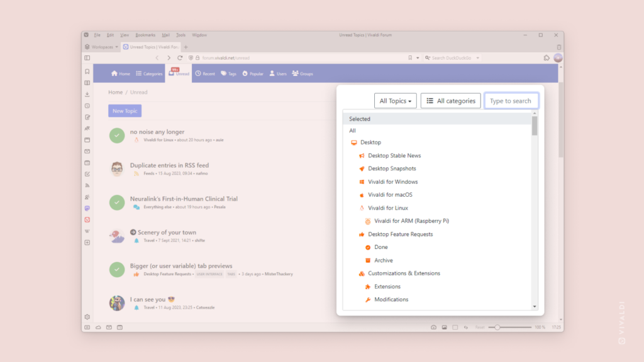This screenshot has height=362, width=644.
Task: Open the Tasks panel checkmark icon
Action: pos(87,174)
